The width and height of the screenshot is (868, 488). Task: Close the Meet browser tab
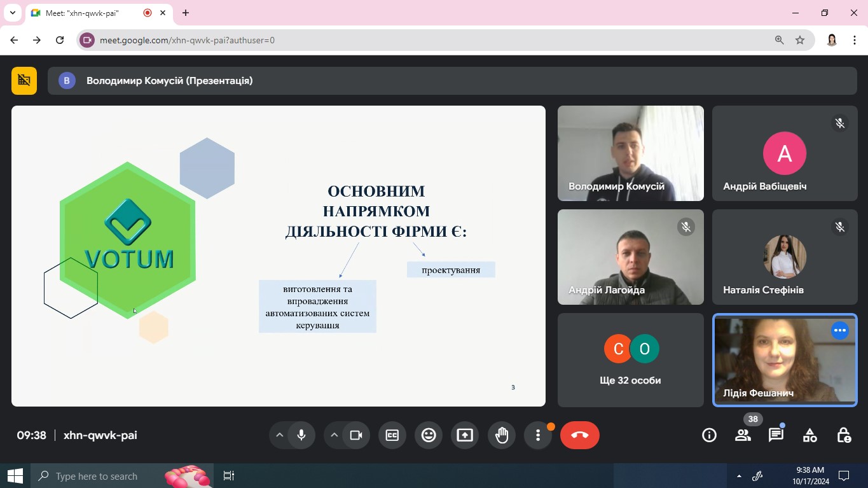[163, 13]
